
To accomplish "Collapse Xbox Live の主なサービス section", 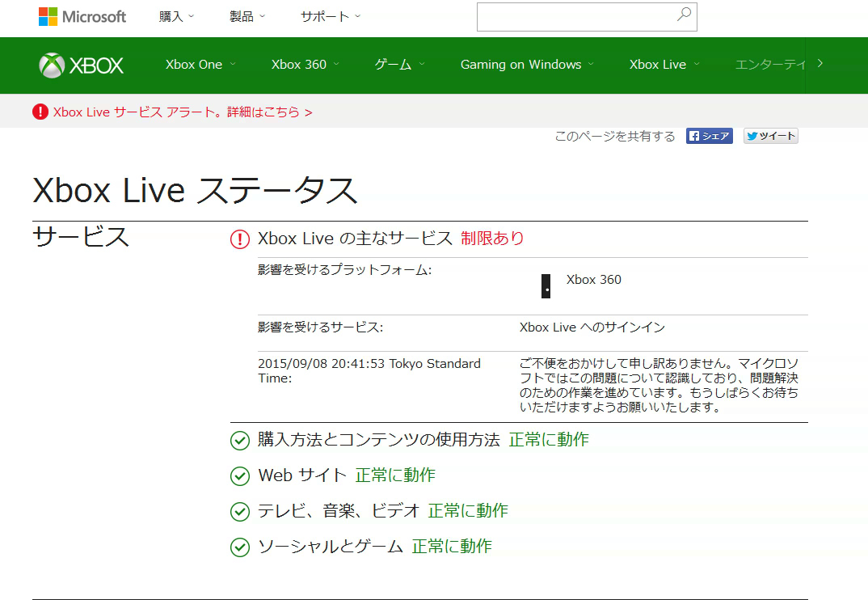I will pyautogui.click(x=356, y=239).
